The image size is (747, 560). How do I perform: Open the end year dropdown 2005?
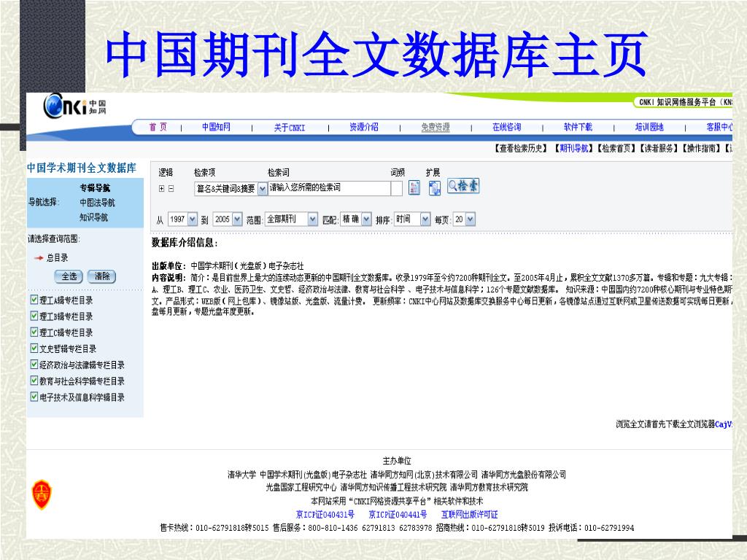[228, 219]
